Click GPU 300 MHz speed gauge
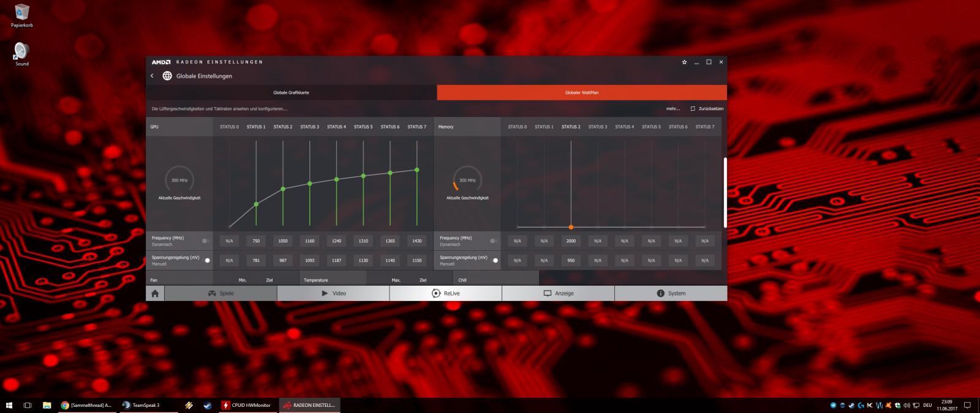The width and height of the screenshot is (980, 413). 179,180
